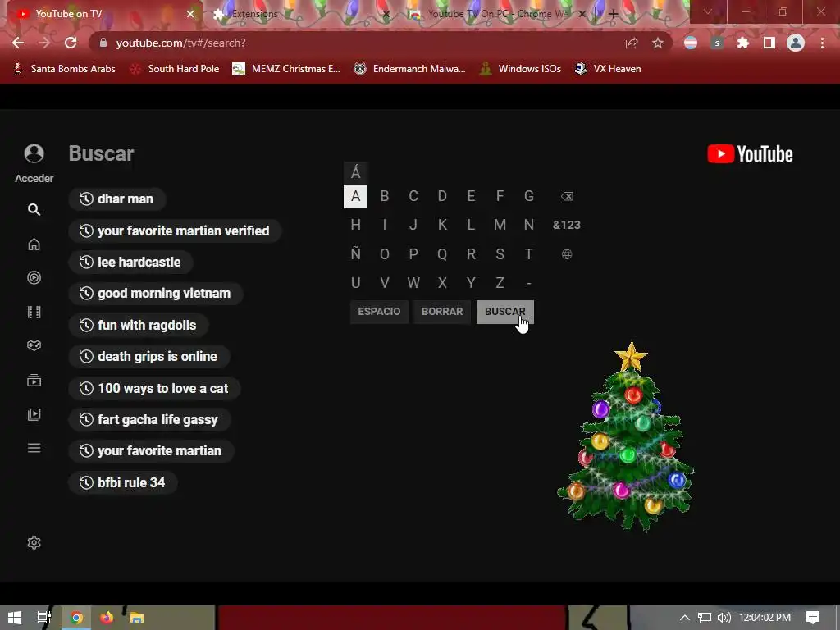Open the Chrome Extensions puzzle icon
This screenshot has width=840, height=630.
[743, 43]
